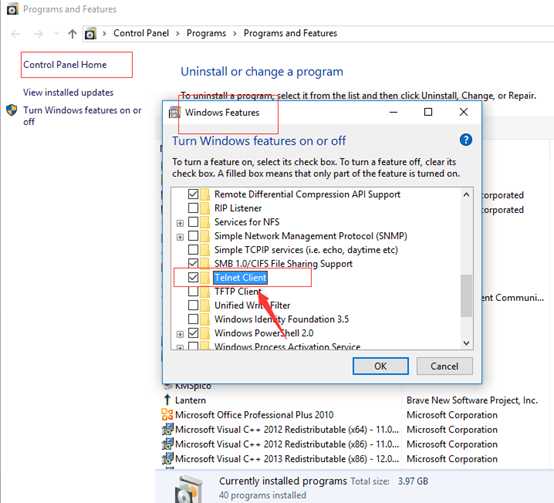Expand the Services for NFS node
The image size is (554, 503).
tap(180, 223)
